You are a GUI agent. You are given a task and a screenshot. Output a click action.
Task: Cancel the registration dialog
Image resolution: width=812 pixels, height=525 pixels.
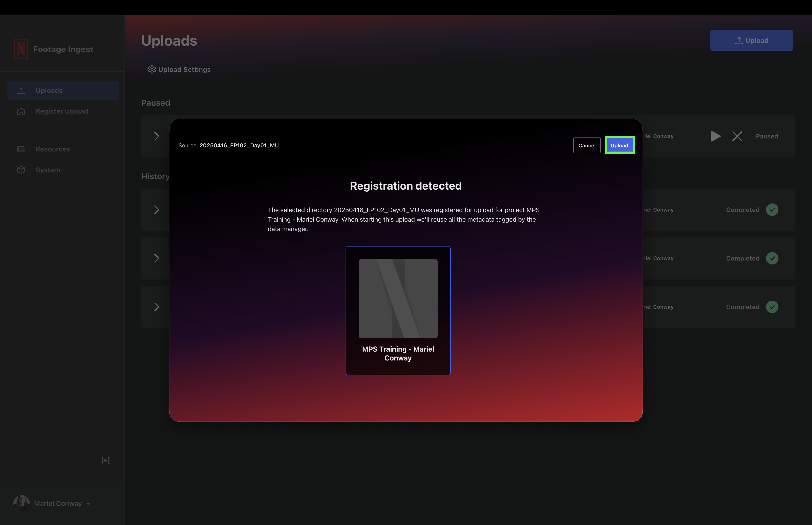tap(587, 146)
